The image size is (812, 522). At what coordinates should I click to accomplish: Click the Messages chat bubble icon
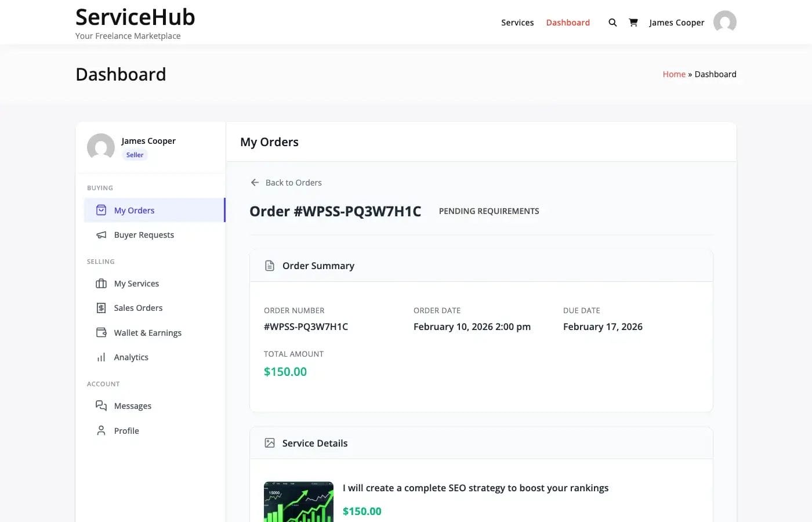(101, 405)
